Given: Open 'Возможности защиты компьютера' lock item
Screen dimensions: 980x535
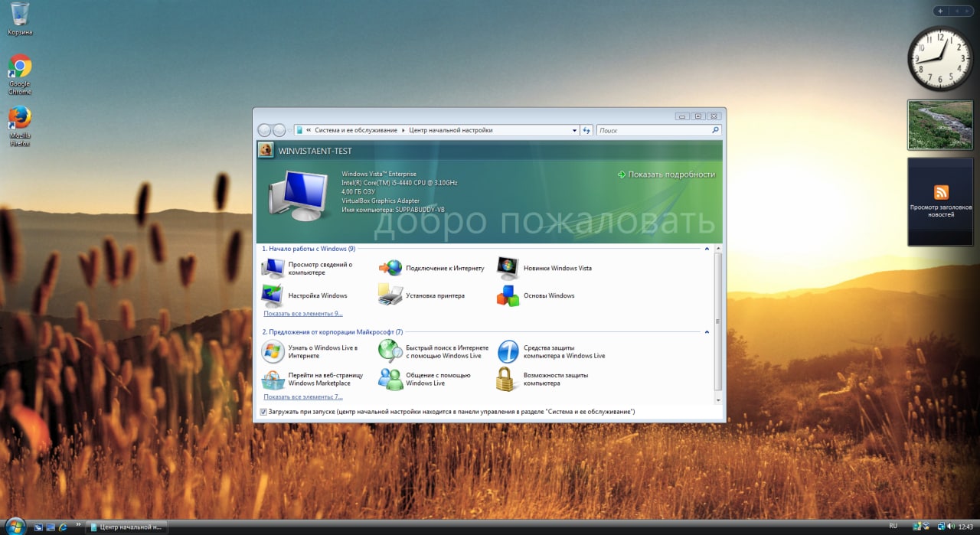Looking at the screenshot, I should coord(543,380).
